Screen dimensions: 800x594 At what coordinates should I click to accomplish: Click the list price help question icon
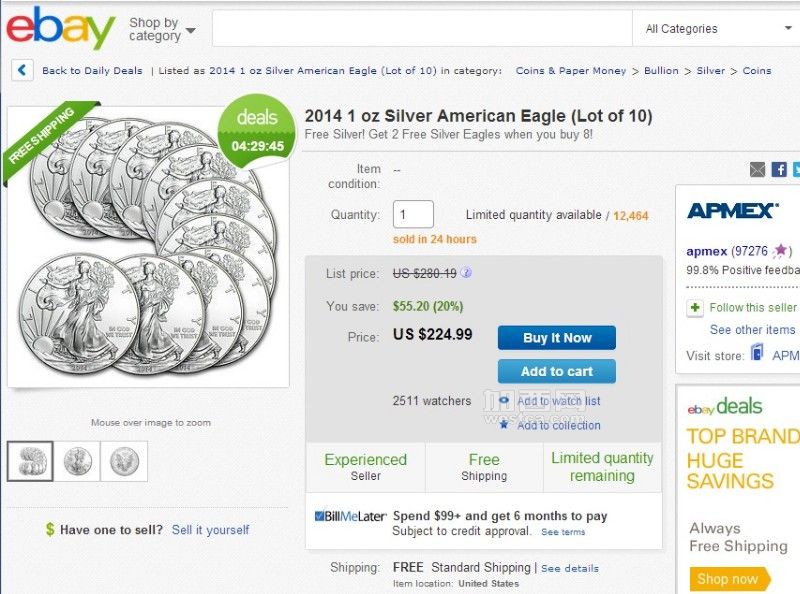tap(466, 273)
